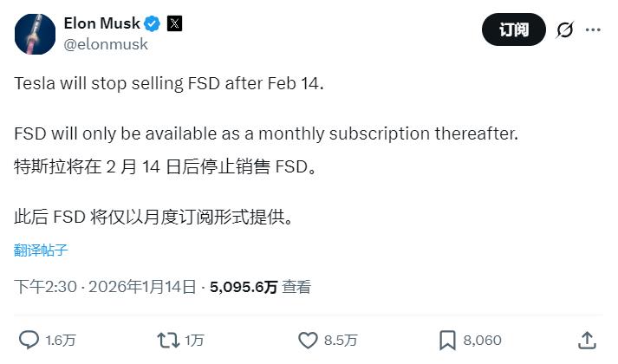Click the 8.5万 like count
The width and height of the screenshot is (618, 364).
[339, 341]
